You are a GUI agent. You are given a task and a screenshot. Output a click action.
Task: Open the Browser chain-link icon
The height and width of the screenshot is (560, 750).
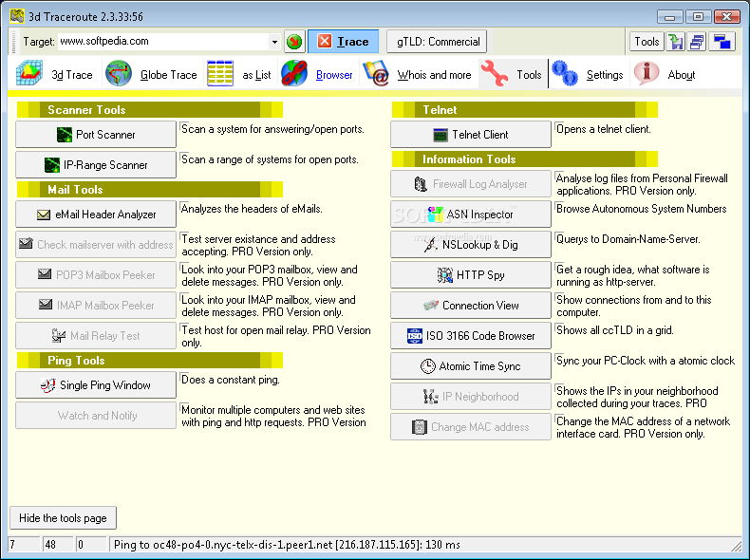click(x=294, y=74)
